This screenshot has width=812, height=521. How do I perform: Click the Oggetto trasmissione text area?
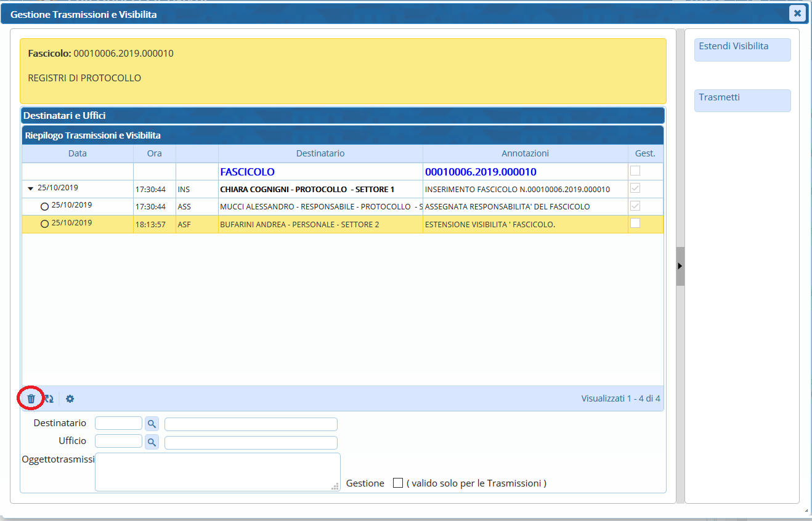(x=217, y=472)
